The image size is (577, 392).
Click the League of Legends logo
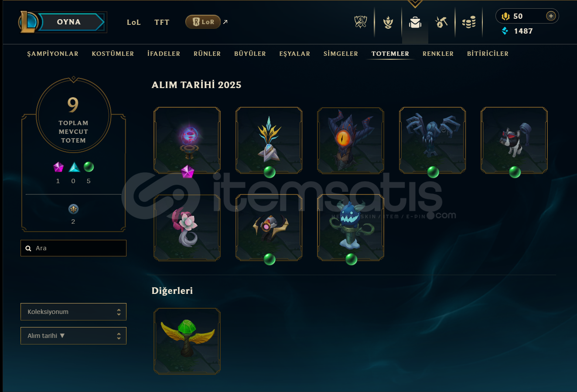click(x=28, y=22)
